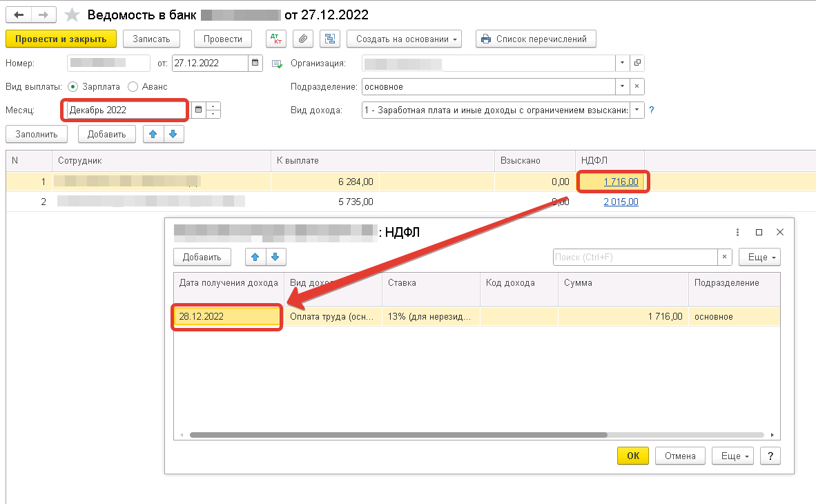Image resolution: width=816 pixels, height=504 pixels.
Task: Click Дата получения дохода column header
Action: pos(229,289)
